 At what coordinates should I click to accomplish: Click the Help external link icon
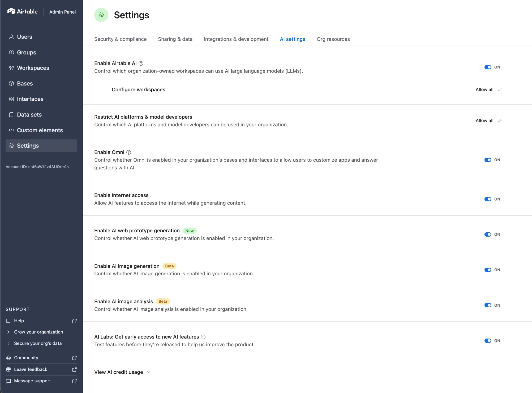[74, 321]
